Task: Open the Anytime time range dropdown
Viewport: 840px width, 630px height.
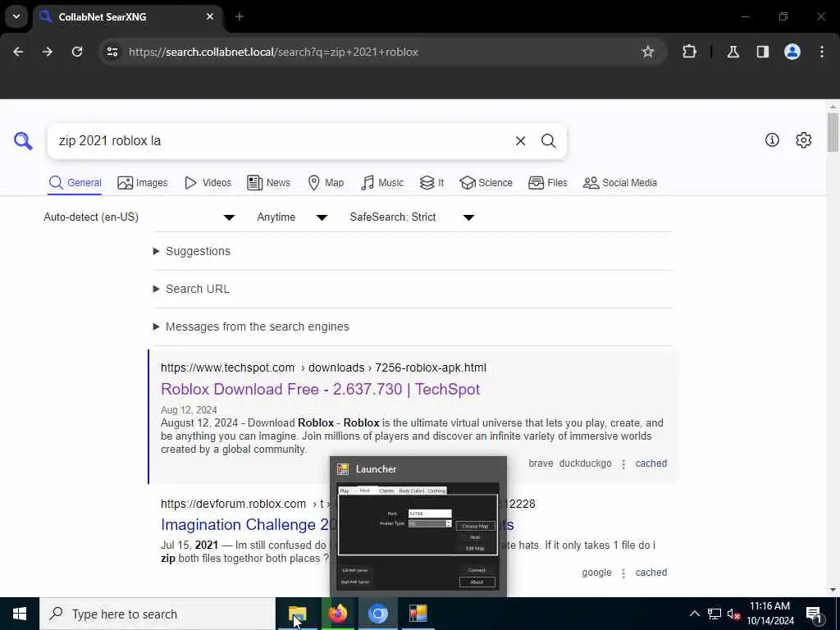Action: 292,217
